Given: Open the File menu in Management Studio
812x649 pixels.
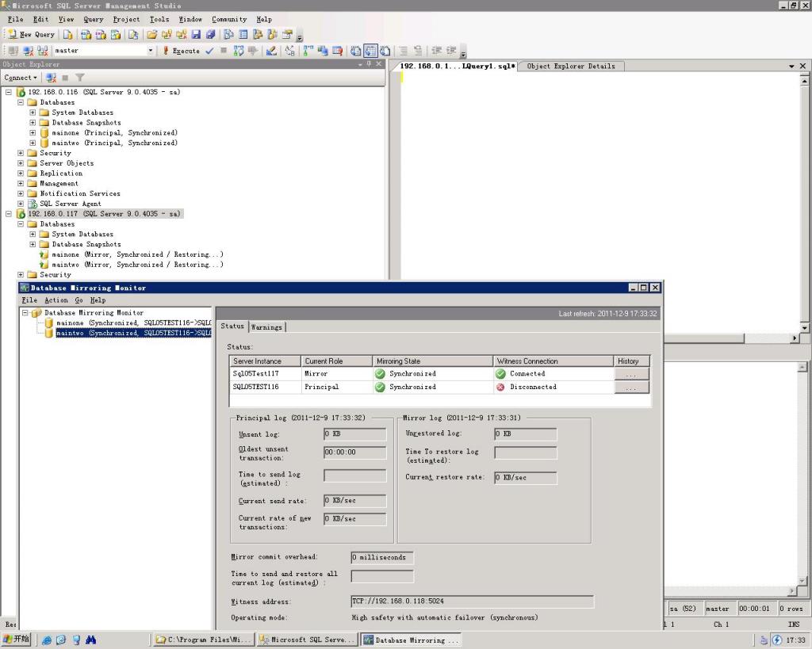Looking at the screenshot, I should point(16,19).
